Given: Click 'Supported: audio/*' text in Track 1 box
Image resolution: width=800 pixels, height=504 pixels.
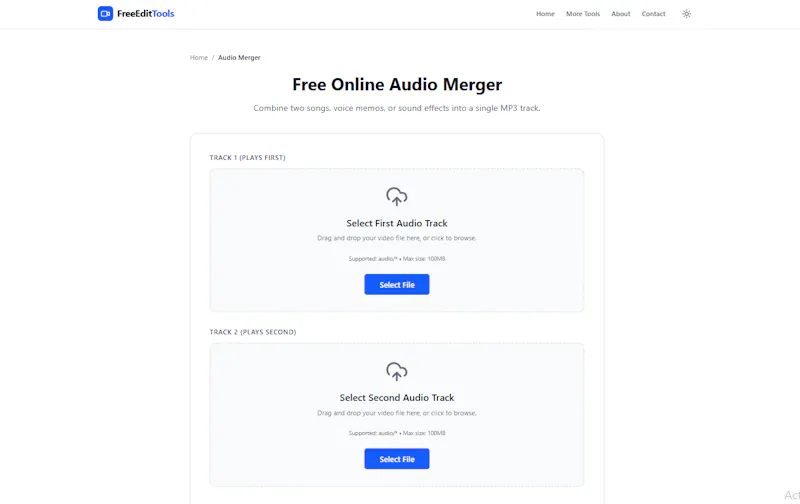Looking at the screenshot, I should [x=396, y=259].
